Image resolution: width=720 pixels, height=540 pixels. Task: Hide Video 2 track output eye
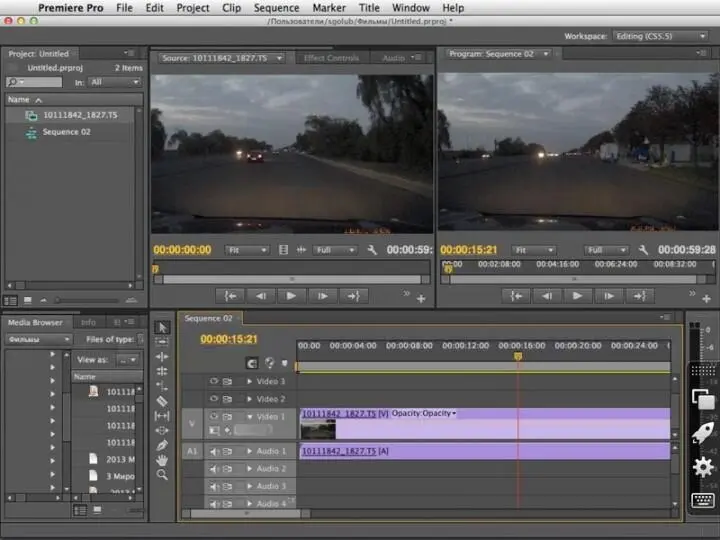click(x=214, y=399)
